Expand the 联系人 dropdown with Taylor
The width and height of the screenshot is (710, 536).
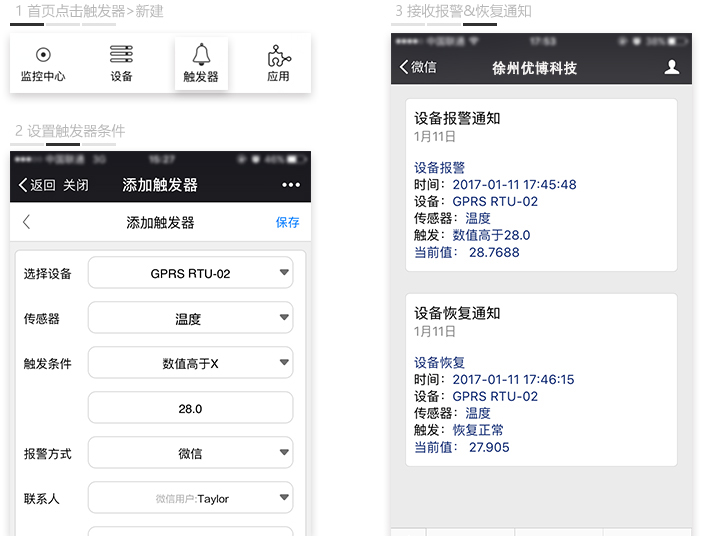[x=190, y=498]
